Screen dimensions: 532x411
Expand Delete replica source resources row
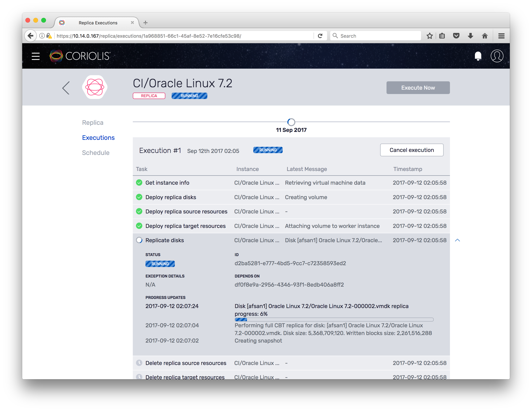(186, 363)
